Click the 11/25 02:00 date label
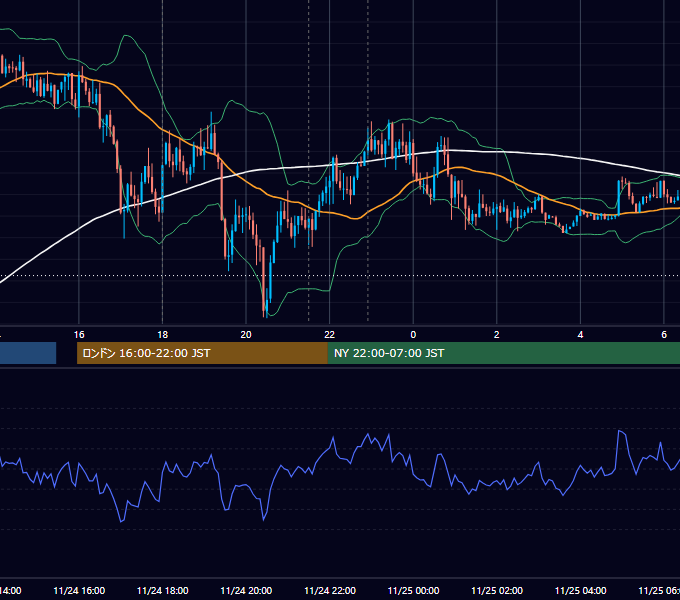680x600 pixels. coord(497,590)
